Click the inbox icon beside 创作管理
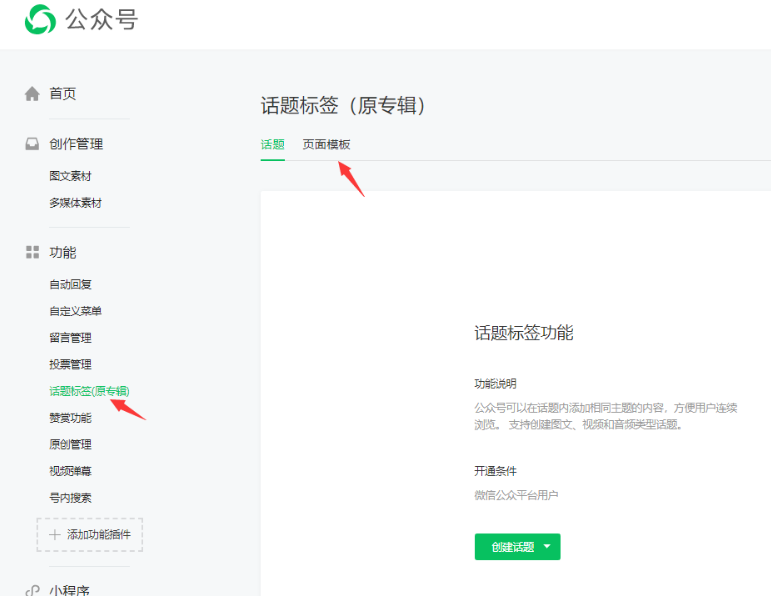 coord(32,144)
